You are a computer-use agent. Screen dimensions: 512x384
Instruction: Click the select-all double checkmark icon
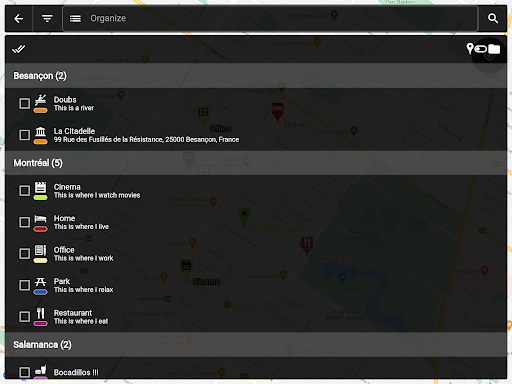(18, 49)
